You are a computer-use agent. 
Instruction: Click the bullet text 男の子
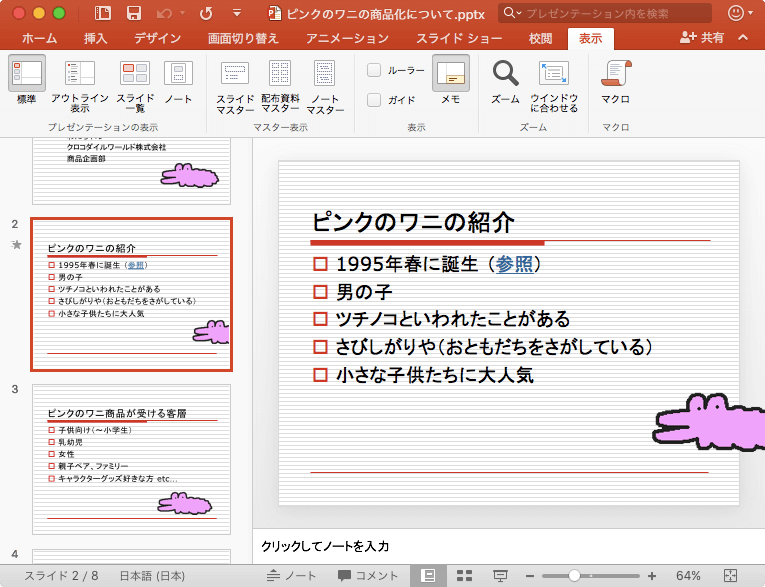[x=364, y=292]
